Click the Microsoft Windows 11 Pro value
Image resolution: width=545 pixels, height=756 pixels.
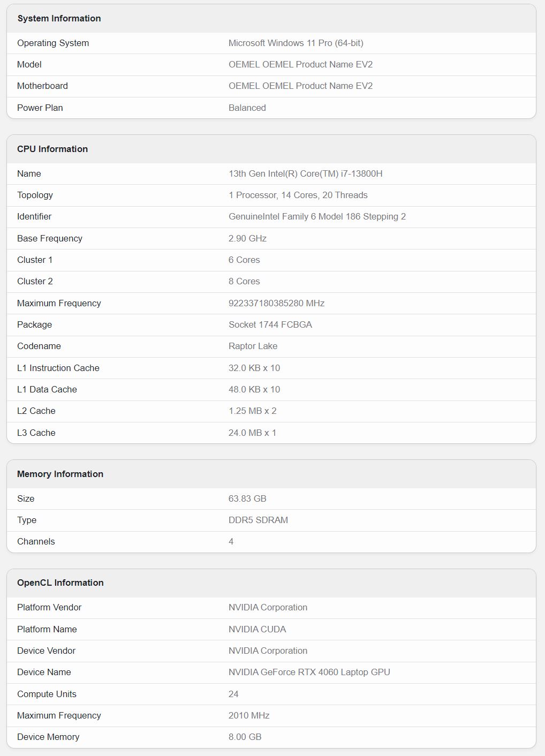coord(296,43)
